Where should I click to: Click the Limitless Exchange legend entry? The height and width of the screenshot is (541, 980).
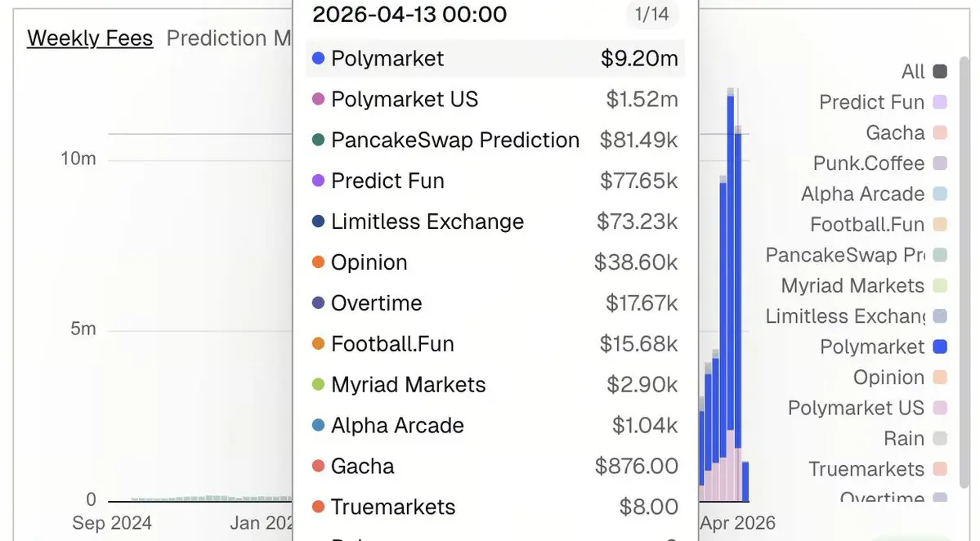(845, 316)
